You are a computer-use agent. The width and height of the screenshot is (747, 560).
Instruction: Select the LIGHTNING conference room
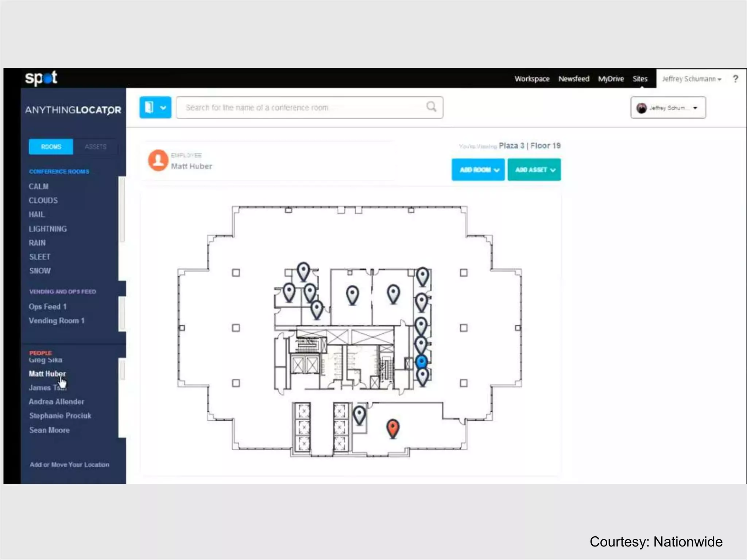click(x=48, y=229)
